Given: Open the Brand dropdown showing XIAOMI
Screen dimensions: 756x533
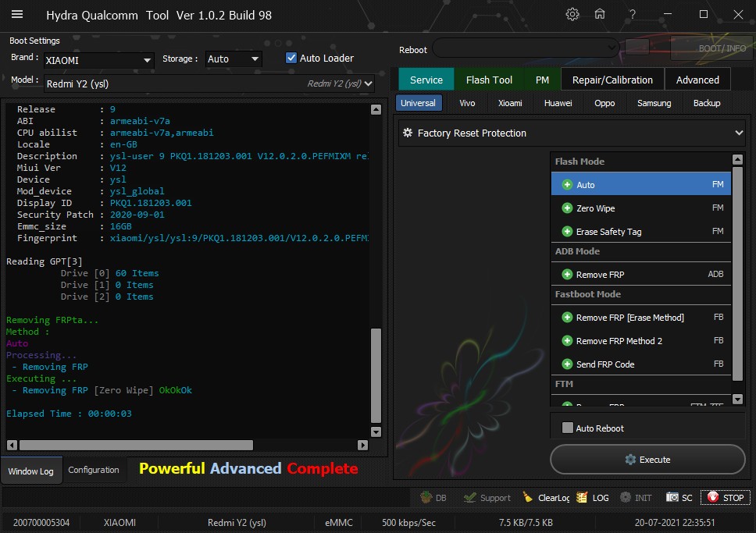Looking at the screenshot, I should pyautogui.click(x=99, y=60).
